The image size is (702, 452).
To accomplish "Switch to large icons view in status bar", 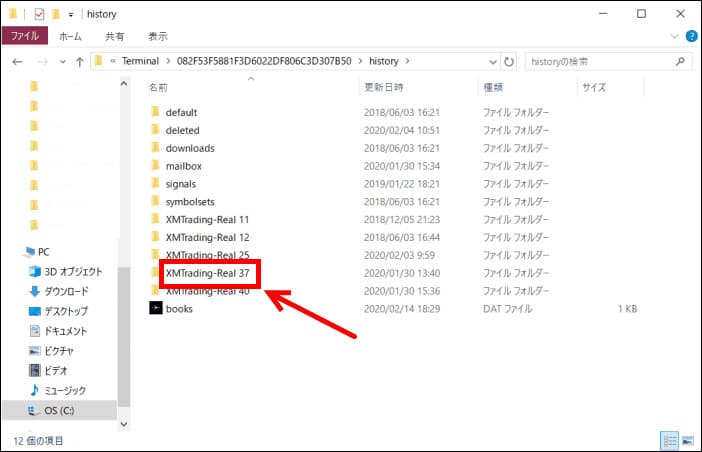I will coord(687,440).
